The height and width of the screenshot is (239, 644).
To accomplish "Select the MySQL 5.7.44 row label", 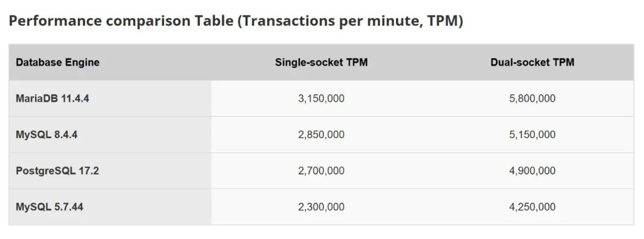I will pos(49,207).
